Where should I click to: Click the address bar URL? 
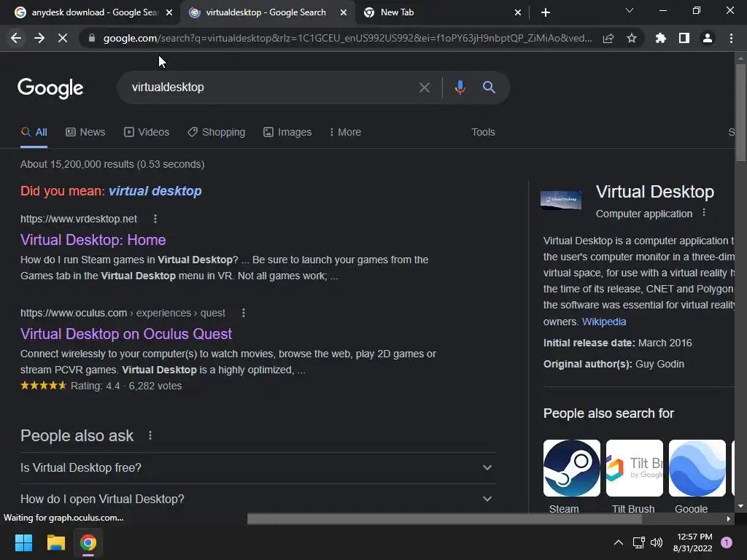[348, 38]
